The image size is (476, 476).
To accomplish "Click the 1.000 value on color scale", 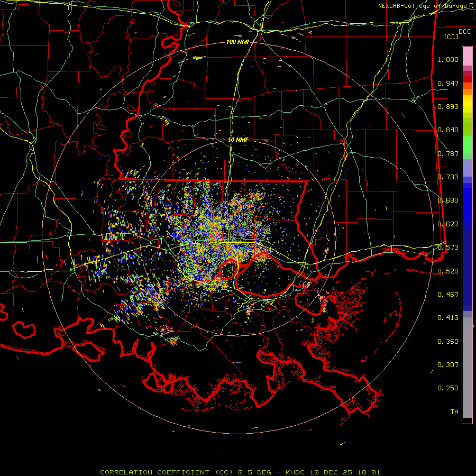I will tap(448, 59).
